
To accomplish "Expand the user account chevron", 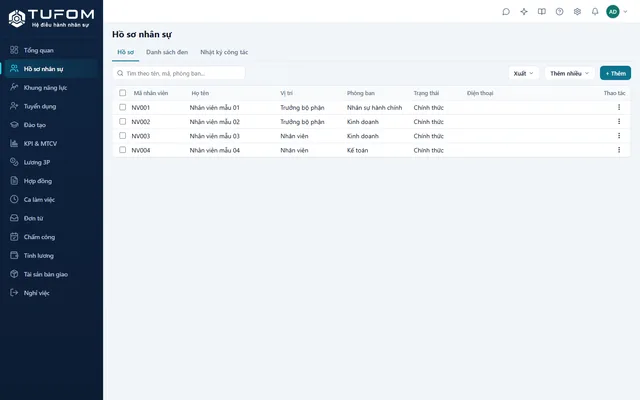I will [x=625, y=12].
